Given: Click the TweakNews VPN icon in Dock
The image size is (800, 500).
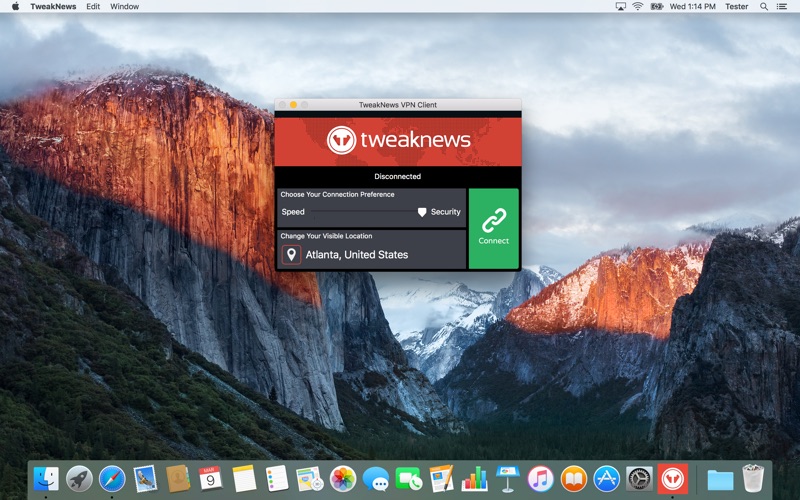Looking at the screenshot, I should (672, 479).
